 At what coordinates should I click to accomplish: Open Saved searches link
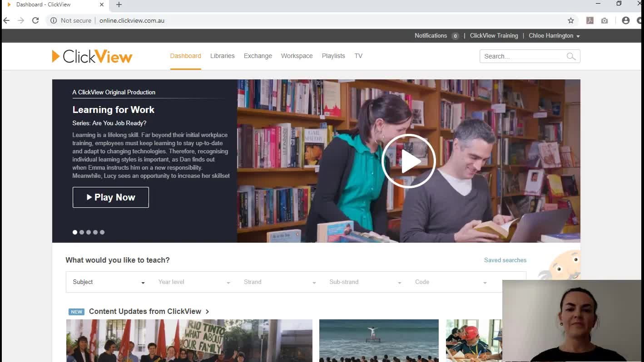click(x=505, y=260)
